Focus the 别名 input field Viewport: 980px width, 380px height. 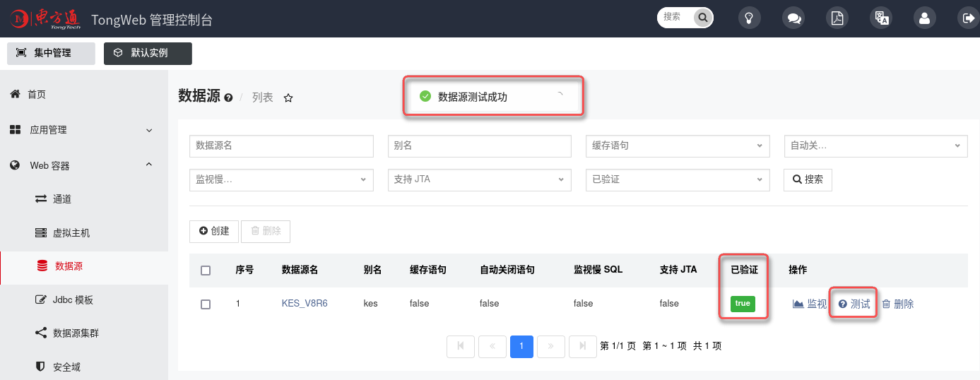[480, 146]
